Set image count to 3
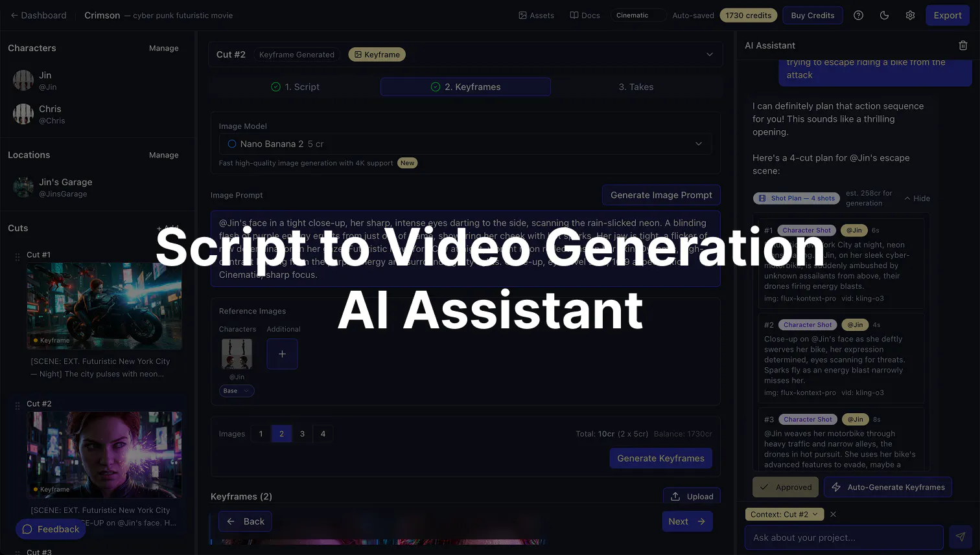 coord(302,434)
